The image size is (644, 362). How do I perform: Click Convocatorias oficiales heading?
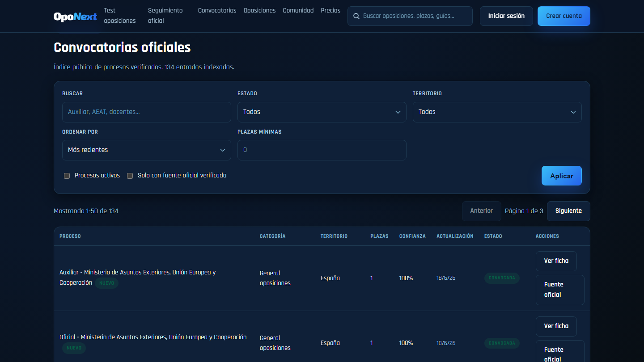coord(122,47)
